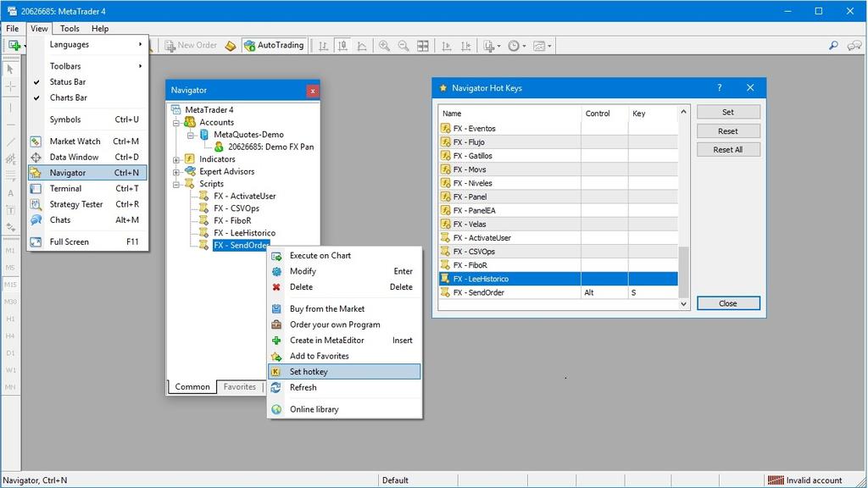Toggle the Status Bar checkmark in View menu
Viewport: 868px width, 488px height.
coord(36,82)
